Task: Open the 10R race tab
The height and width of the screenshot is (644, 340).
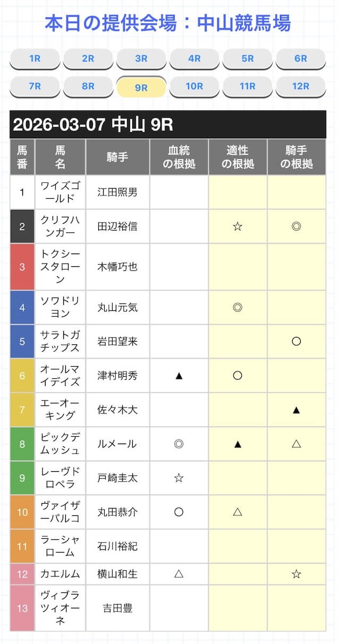Action: (194, 86)
